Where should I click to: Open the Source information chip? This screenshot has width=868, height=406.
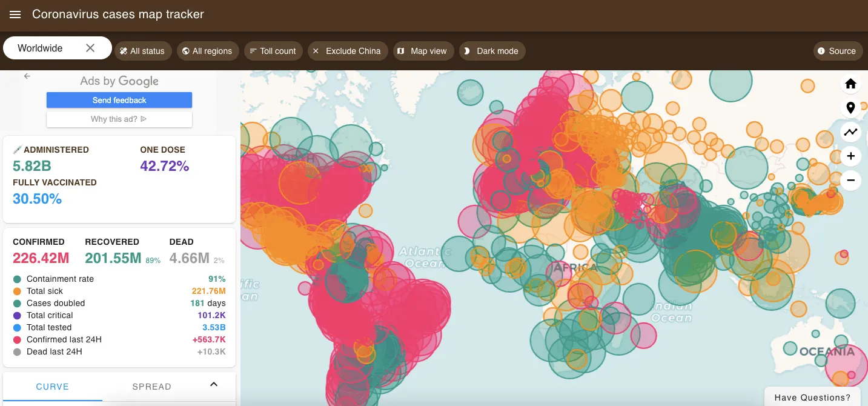(x=838, y=51)
